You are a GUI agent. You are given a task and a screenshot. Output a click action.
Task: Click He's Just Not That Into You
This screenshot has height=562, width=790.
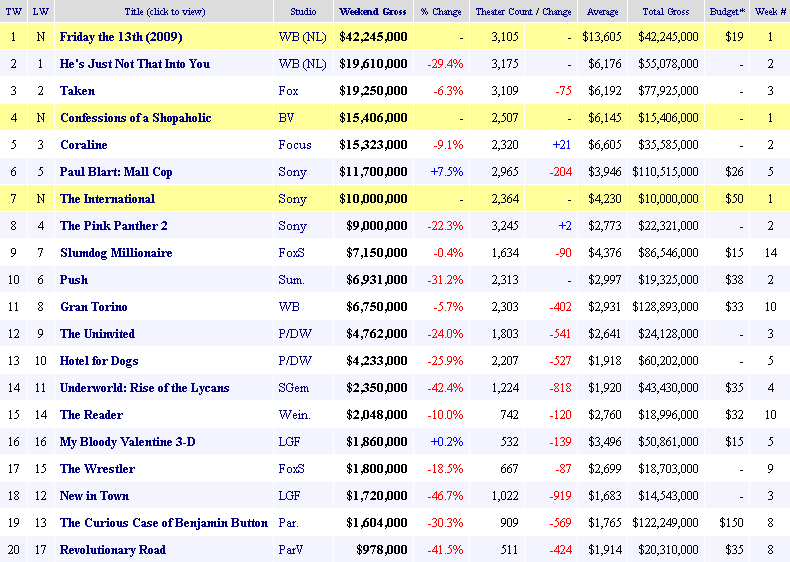[135, 64]
